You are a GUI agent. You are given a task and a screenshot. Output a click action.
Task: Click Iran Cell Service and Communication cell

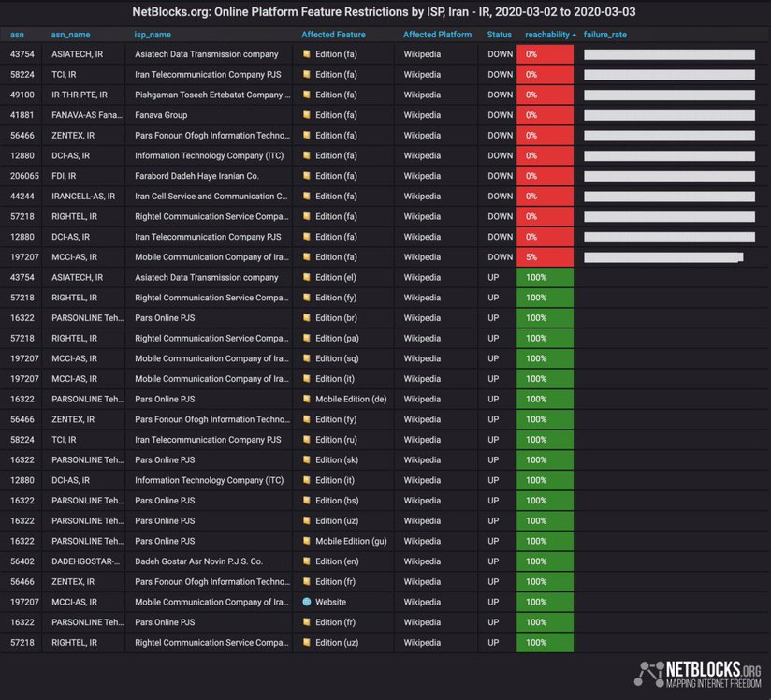[211, 196]
